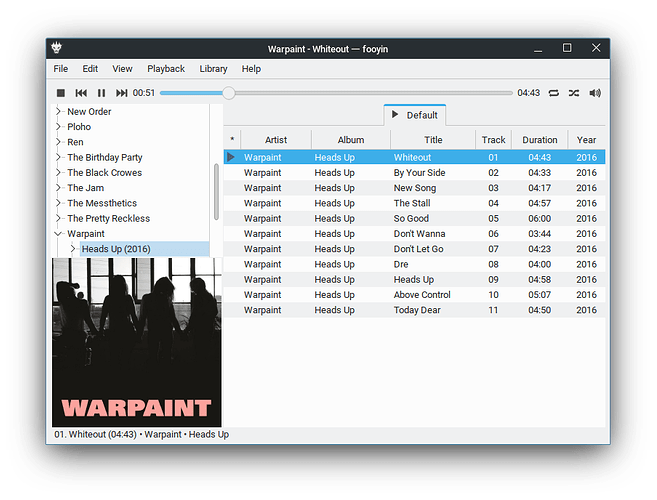Screen dimensions: 657x500
Task: Sort playlist by Title column header
Action: (433, 140)
